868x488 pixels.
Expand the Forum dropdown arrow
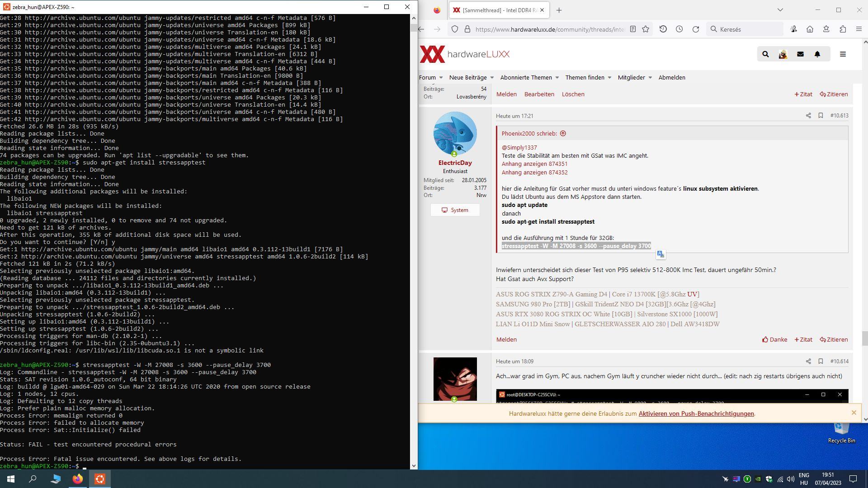click(x=441, y=78)
